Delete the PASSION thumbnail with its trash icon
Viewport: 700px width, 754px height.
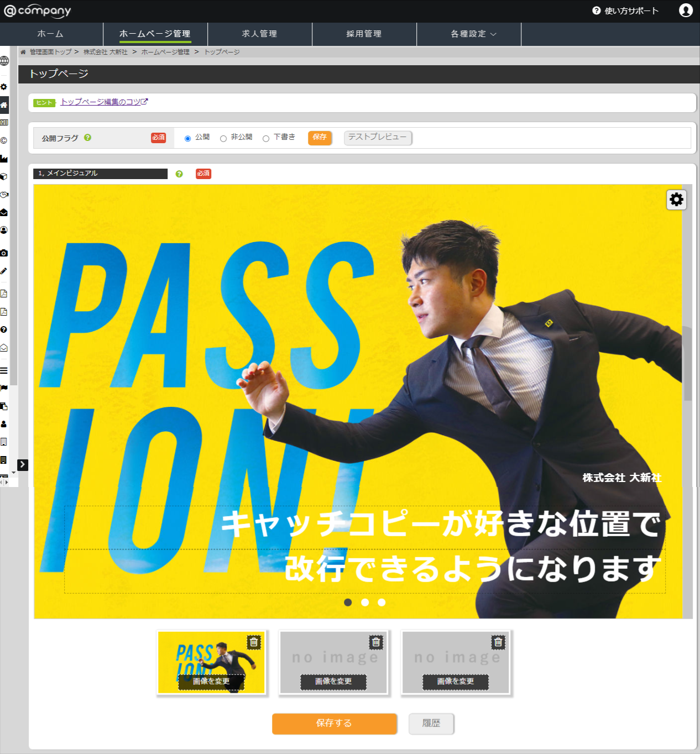click(254, 642)
